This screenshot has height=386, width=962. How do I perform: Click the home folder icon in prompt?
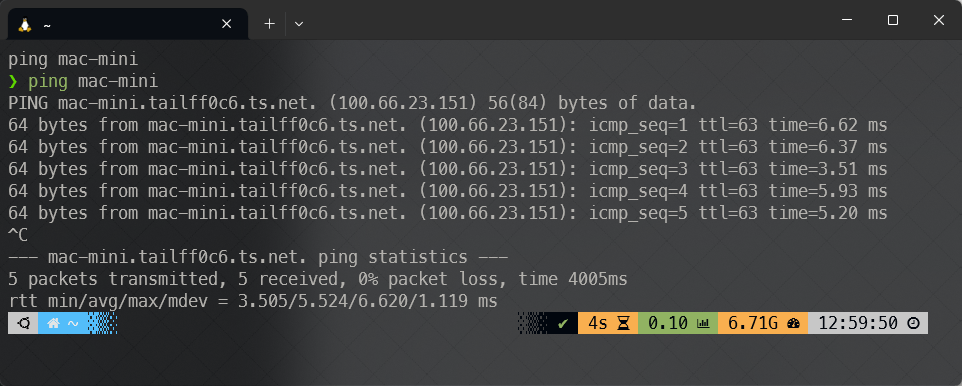pos(53,323)
